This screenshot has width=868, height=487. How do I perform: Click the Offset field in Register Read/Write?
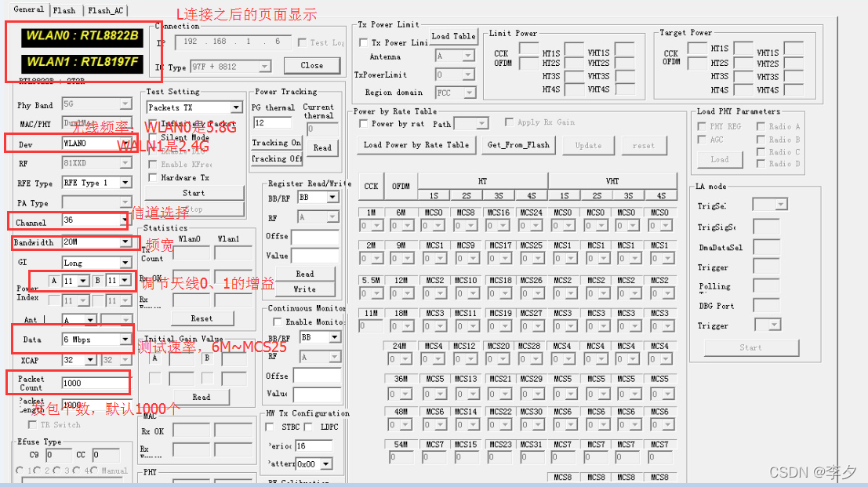[315, 238]
